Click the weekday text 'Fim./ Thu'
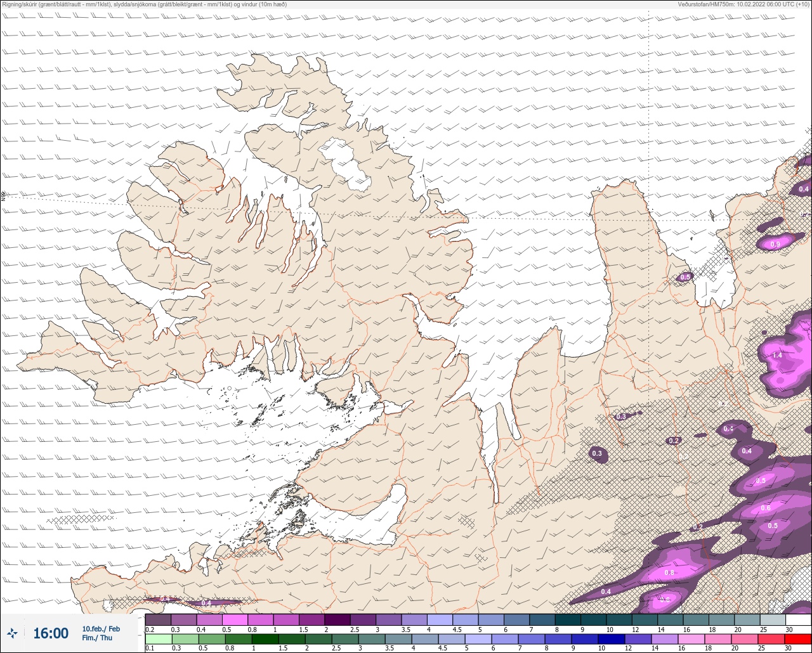 [x=97, y=638]
